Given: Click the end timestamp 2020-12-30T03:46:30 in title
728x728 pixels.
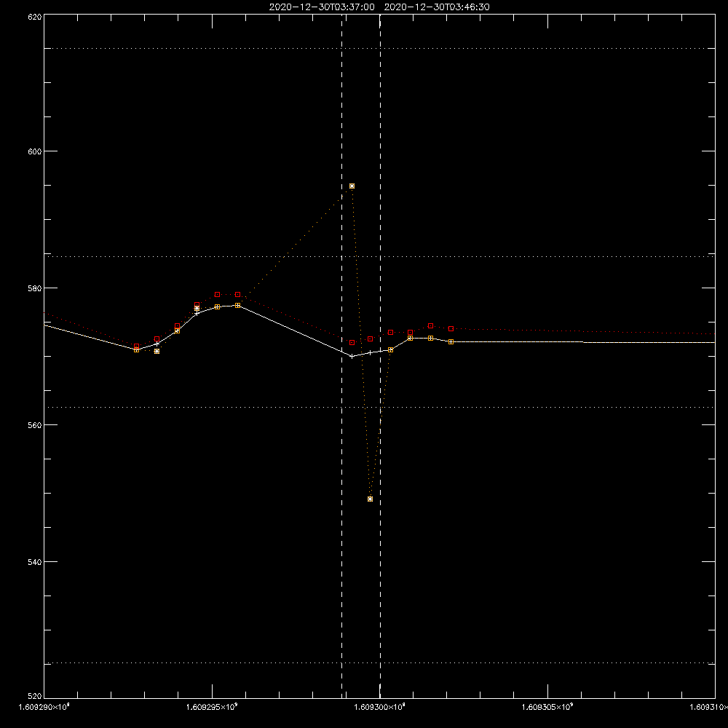Looking at the screenshot, I should (x=437, y=7).
